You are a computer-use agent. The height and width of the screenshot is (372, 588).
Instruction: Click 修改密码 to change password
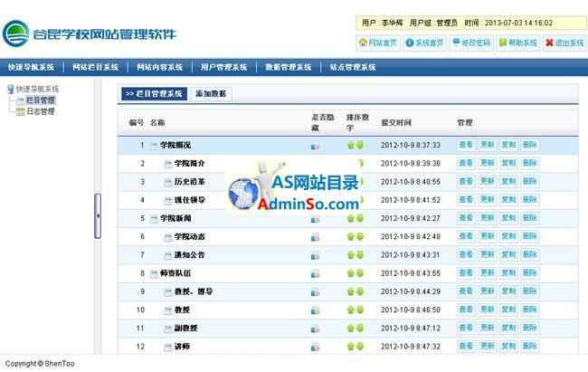coord(471,43)
